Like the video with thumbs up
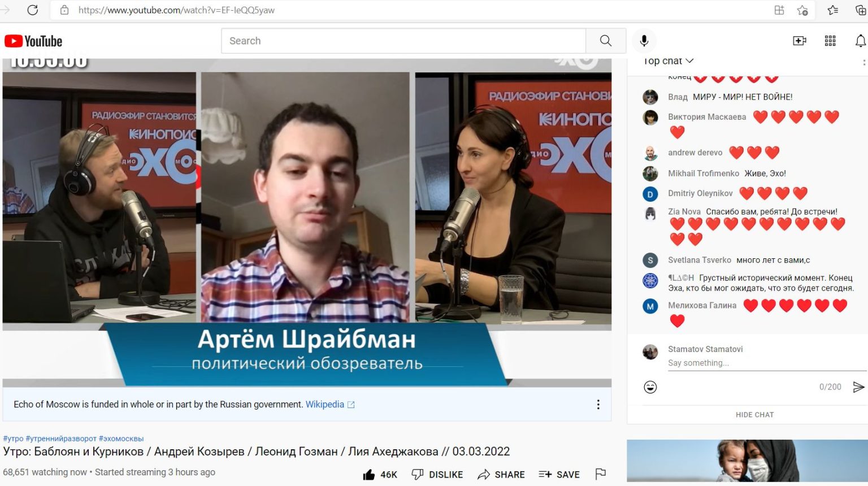The width and height of the screenshot is (868, 486). [x=370, y=475]
